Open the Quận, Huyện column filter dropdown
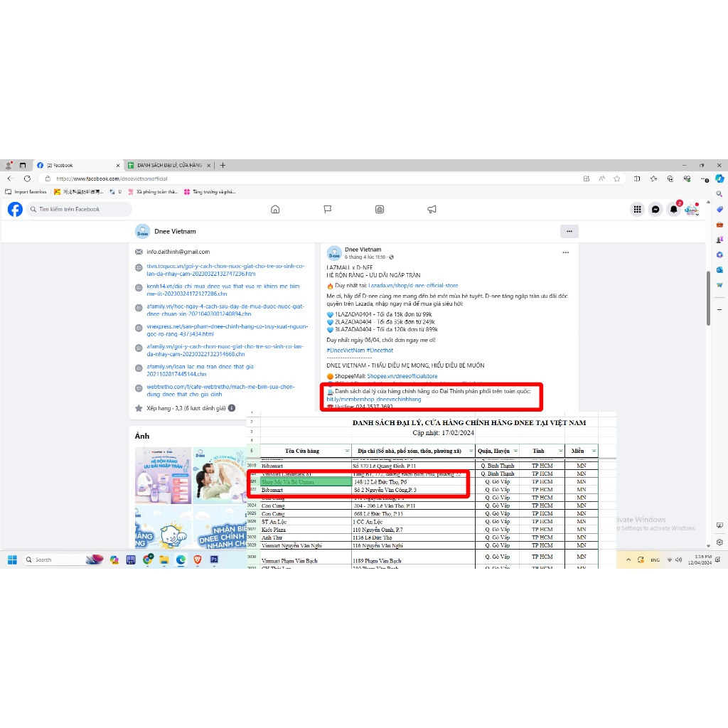The height and width of the screenshot is (728, 728). coord(510,451)
